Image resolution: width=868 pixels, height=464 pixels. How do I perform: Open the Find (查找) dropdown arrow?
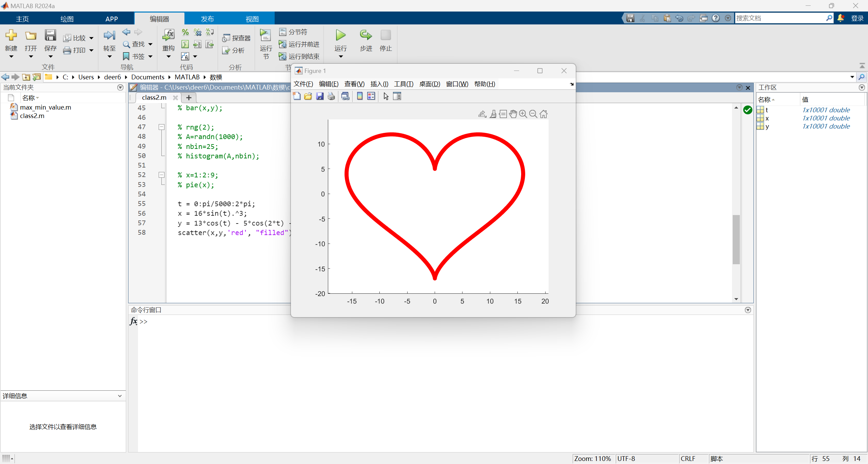pos(151,44)
